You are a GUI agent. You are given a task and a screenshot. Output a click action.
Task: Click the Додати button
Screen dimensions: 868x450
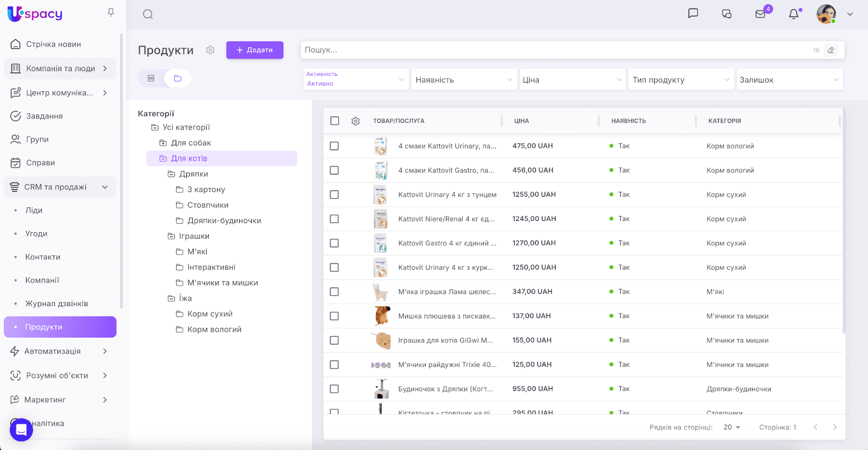pos(254,50)
